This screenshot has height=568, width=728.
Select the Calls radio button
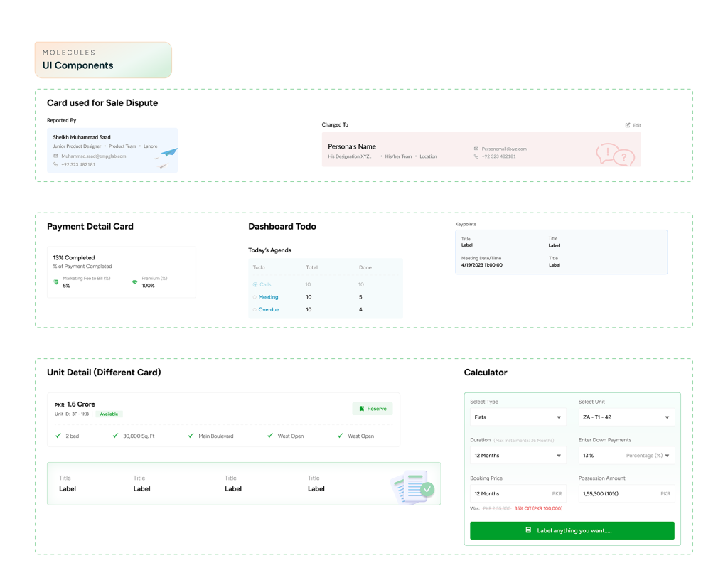pos(255,284)
